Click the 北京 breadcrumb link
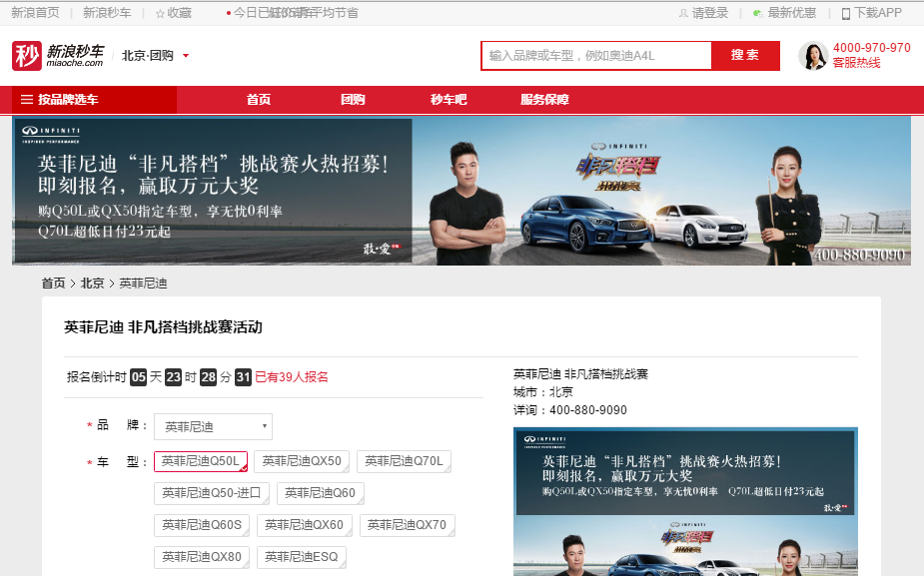 point(92,284)
